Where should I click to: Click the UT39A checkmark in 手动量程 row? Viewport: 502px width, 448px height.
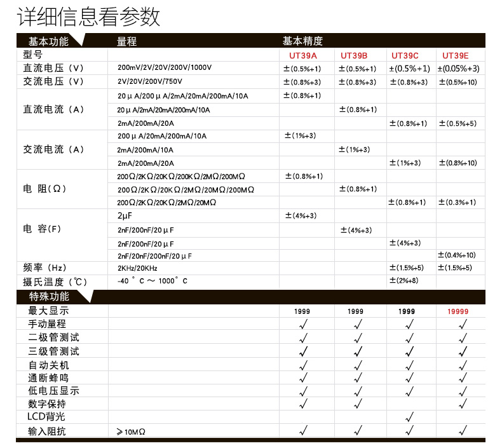304,324
